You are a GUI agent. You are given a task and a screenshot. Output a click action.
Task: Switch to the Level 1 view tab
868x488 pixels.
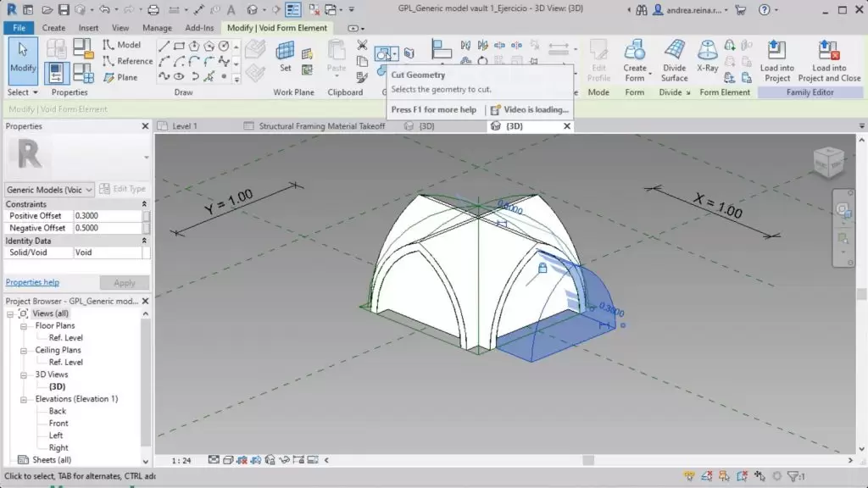(185, 126)
